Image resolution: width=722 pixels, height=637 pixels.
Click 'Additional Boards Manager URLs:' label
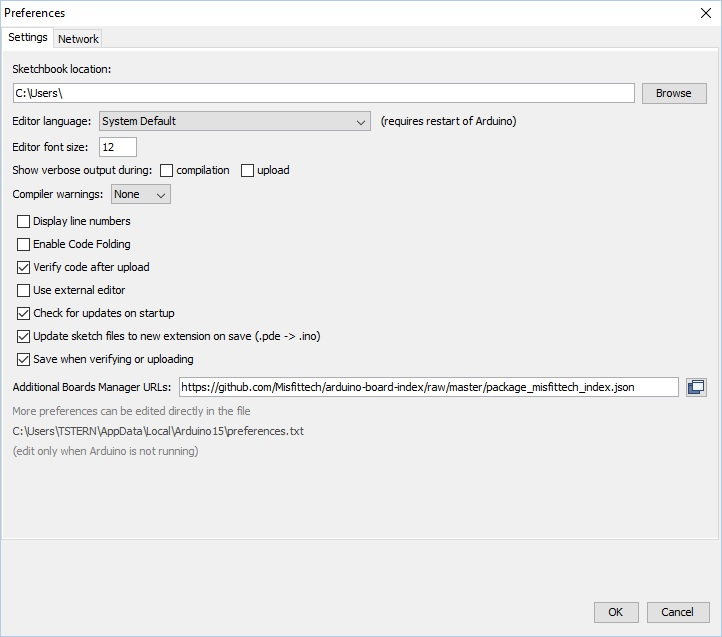(92, 387)
